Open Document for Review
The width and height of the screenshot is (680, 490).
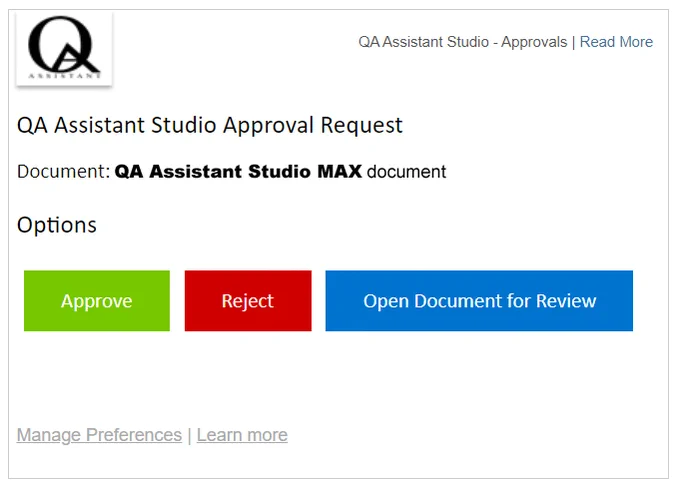coord(479,301)
